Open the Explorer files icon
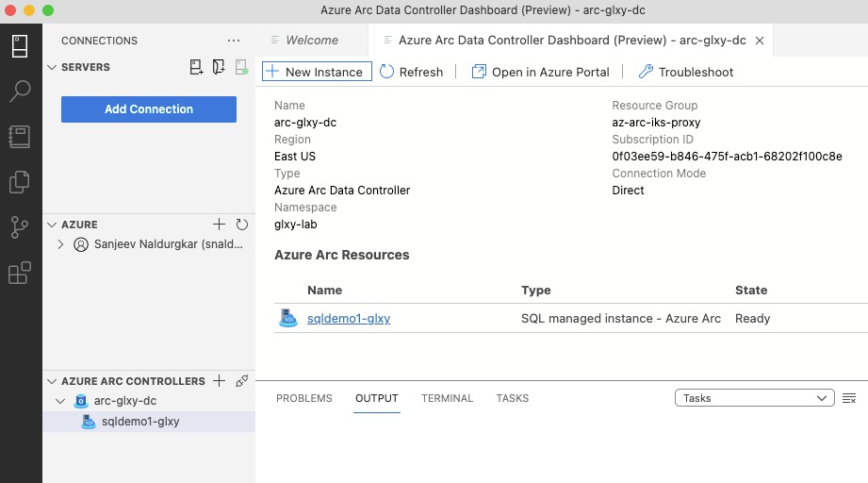868x483 pixels. [20, 182]
